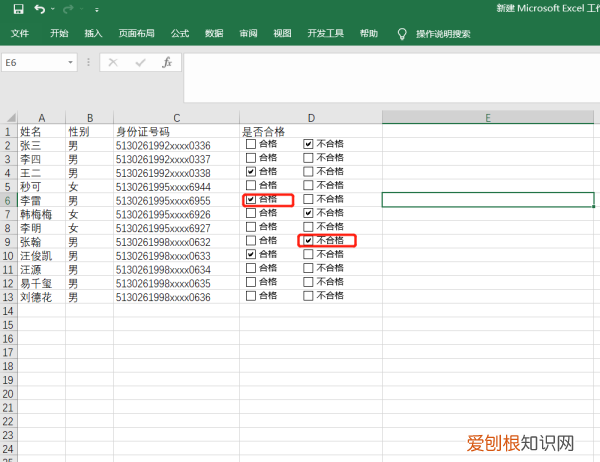Switch to the 数据 ribbon tab

(214, 33)
